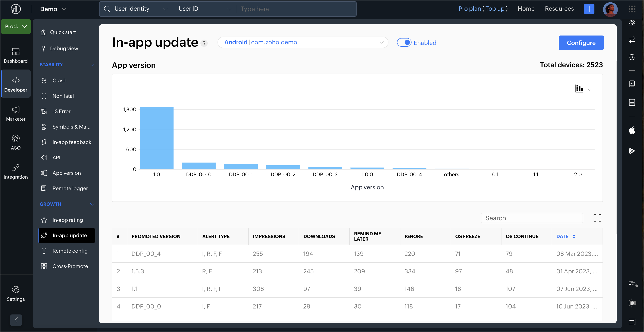Select Remote config in sidebar

pos(70,251)
